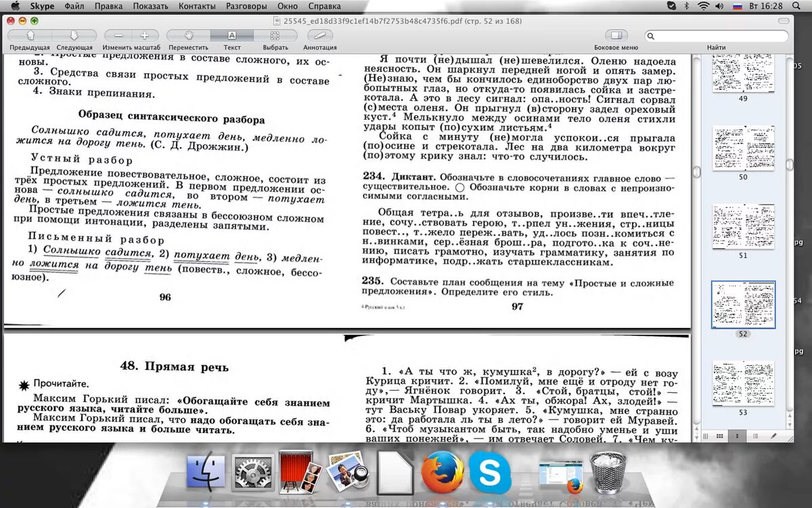The height and width of the screenshot is (508, 812).
Task: Open the Разговоры menu
Action: click(x=246, y=6)
